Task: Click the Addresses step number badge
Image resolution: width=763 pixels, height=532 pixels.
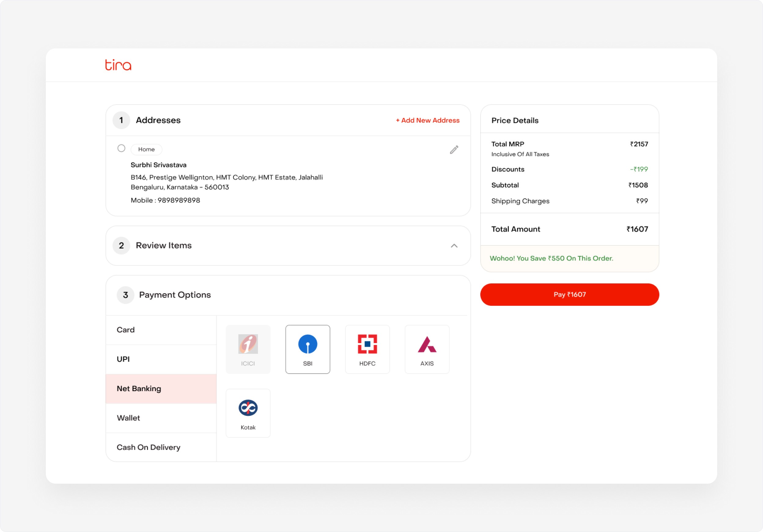Action: (121, 120)
